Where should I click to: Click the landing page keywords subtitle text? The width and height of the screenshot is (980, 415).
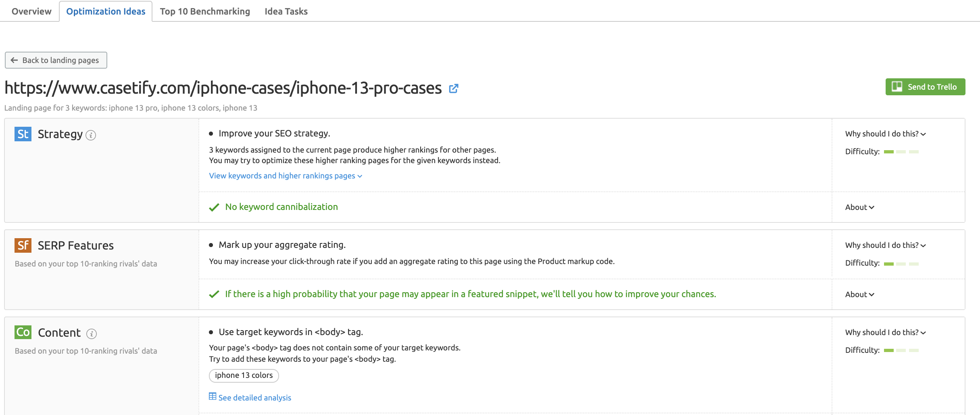click(x=131, y=108)
